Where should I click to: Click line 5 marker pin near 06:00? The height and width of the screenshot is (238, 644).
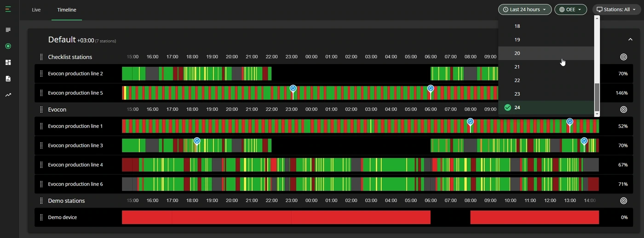[x=431, y=88]
